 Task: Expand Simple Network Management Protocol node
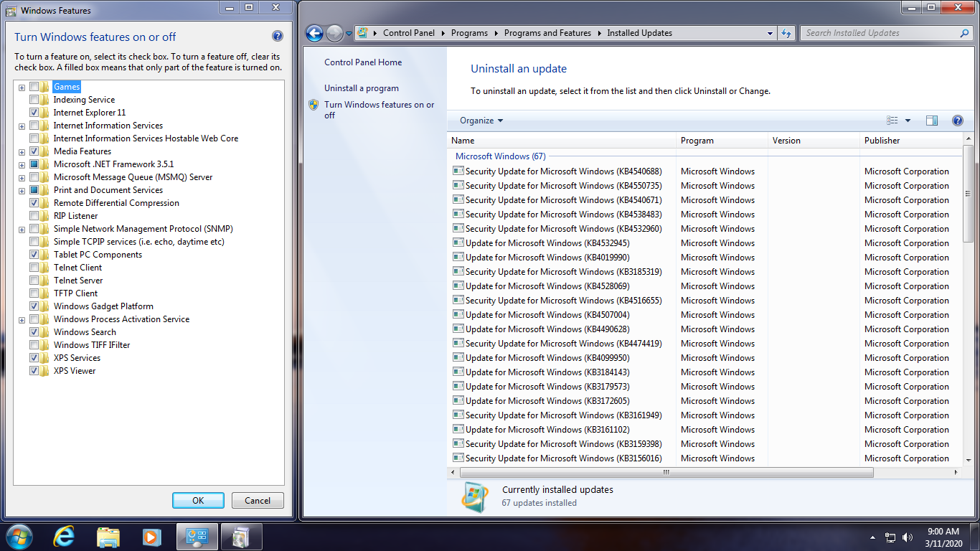22,230
